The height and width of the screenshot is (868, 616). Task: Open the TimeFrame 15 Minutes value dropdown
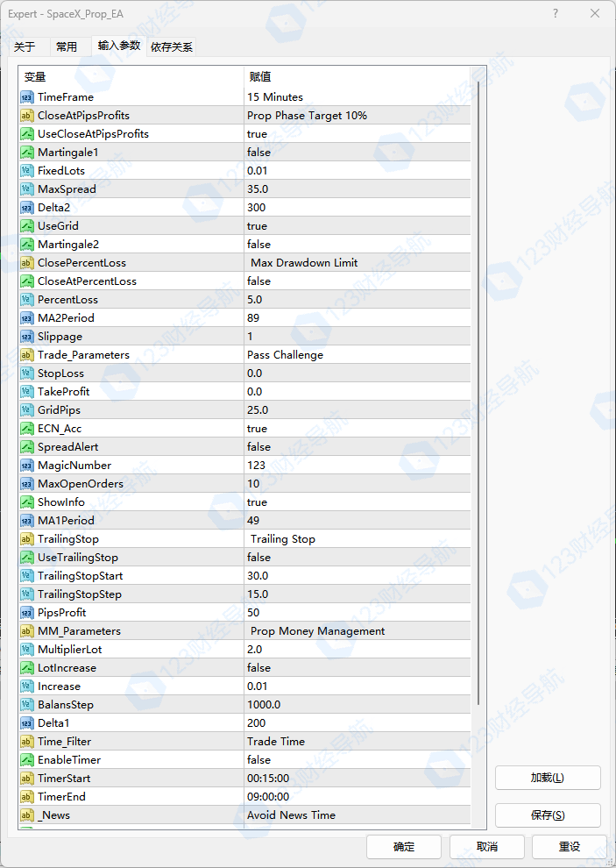357,97
